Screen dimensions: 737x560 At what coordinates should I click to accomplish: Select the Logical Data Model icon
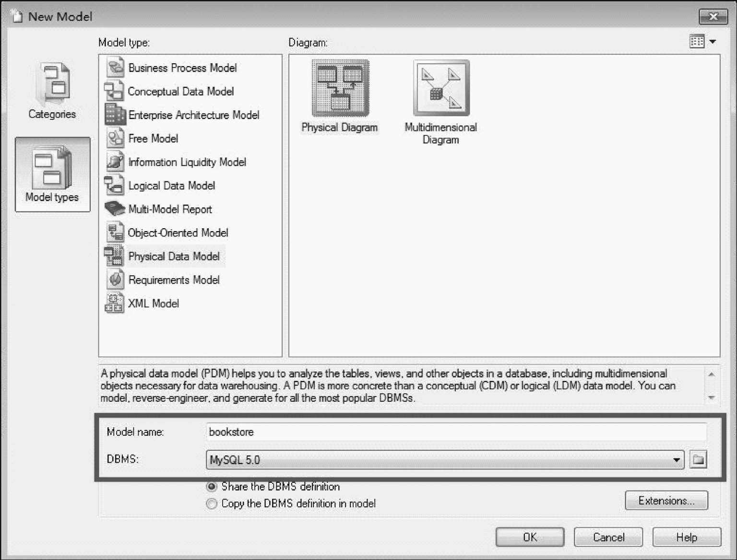pos(114,185)
